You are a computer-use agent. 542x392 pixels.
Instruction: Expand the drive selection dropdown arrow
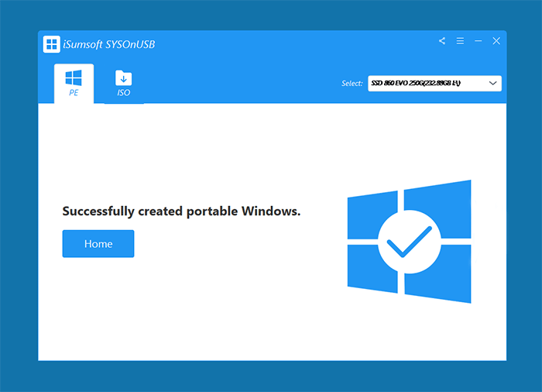[492, 83]
